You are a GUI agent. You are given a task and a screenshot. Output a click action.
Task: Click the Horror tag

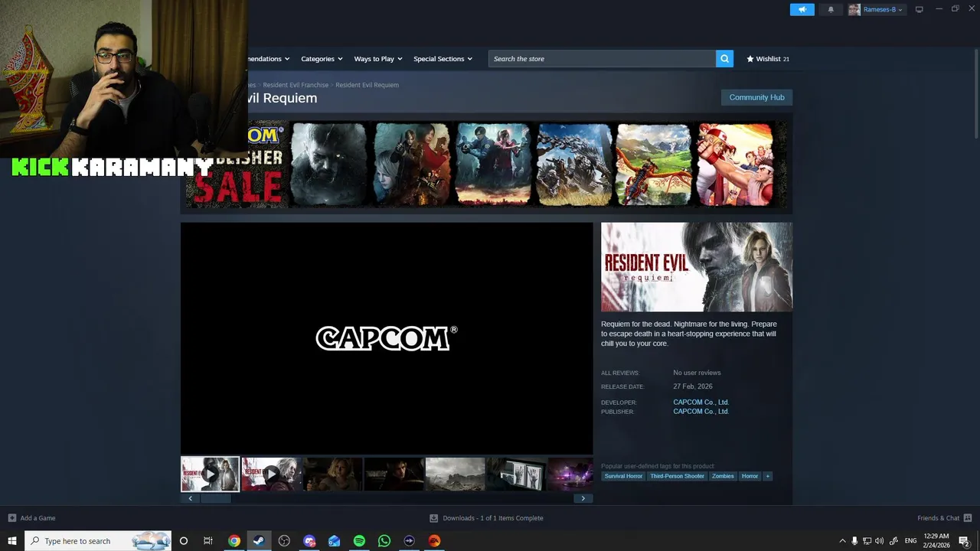pyautogui.click(x=750, y=476)
